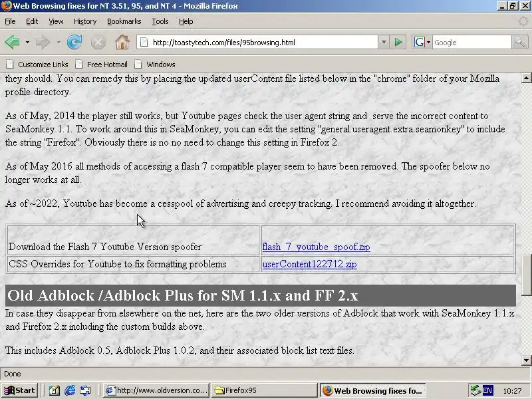Open the History menu
The width and height of the screenshot is (532, 399).
pos(85,21)
